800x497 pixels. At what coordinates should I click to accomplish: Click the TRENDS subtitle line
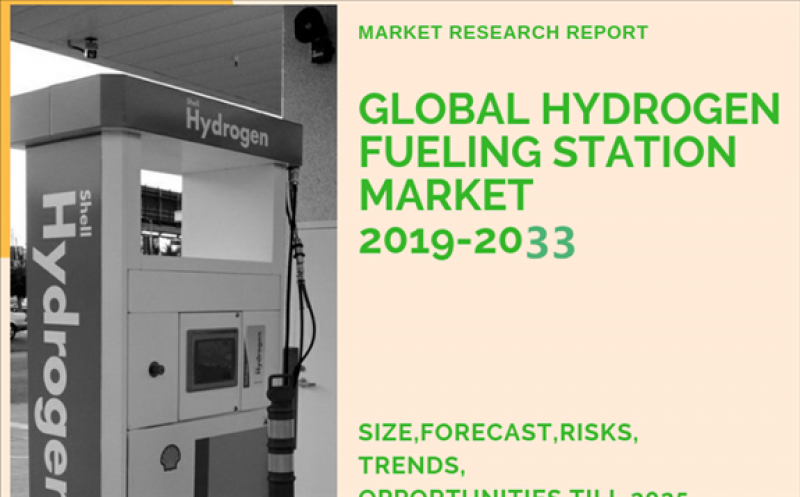(x=408, y=467)
